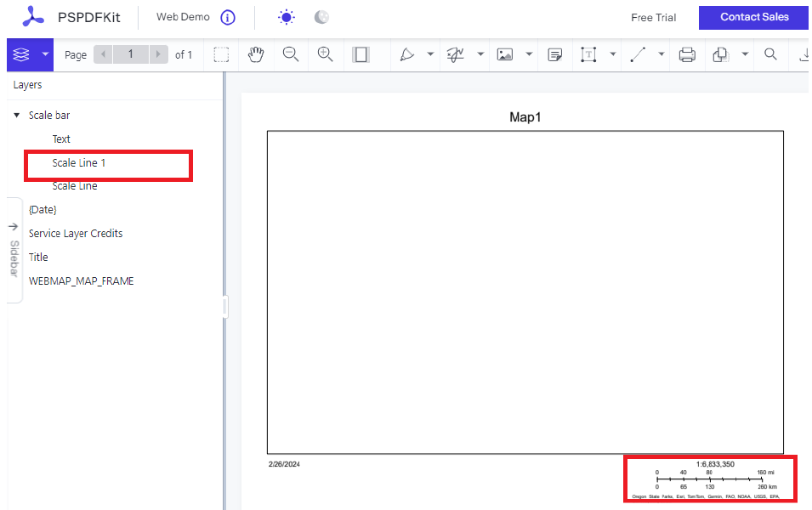The width and height of the screenshot is (812, 510).
Task: Switch to light theme sun icon
Action: [x=287, y=17]
